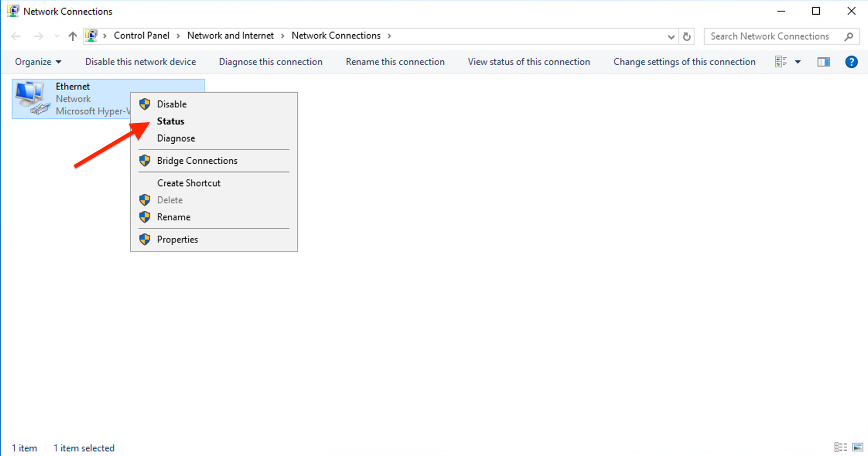
Task: Click the Ethernet adapter icon
Action: [x=31, y=98]
